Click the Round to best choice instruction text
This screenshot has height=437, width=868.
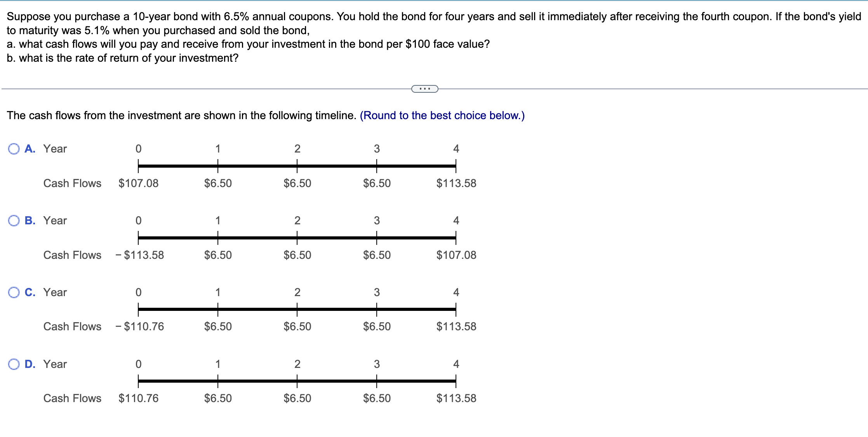tap(442, 115)
